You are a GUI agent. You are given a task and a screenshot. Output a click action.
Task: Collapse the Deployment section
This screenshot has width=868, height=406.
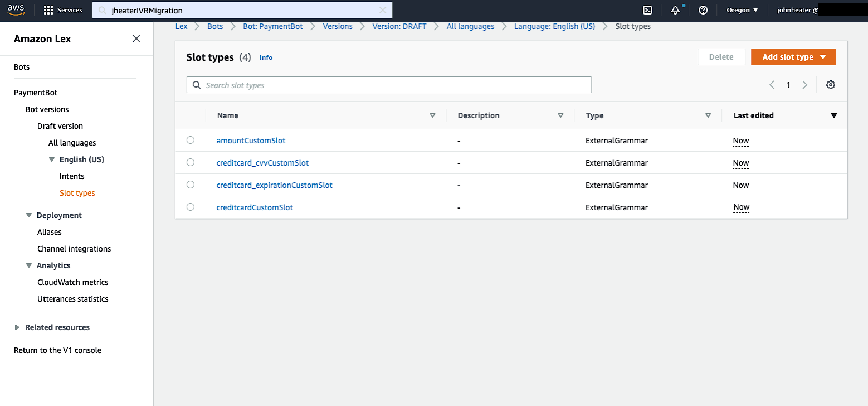point(29,215)
